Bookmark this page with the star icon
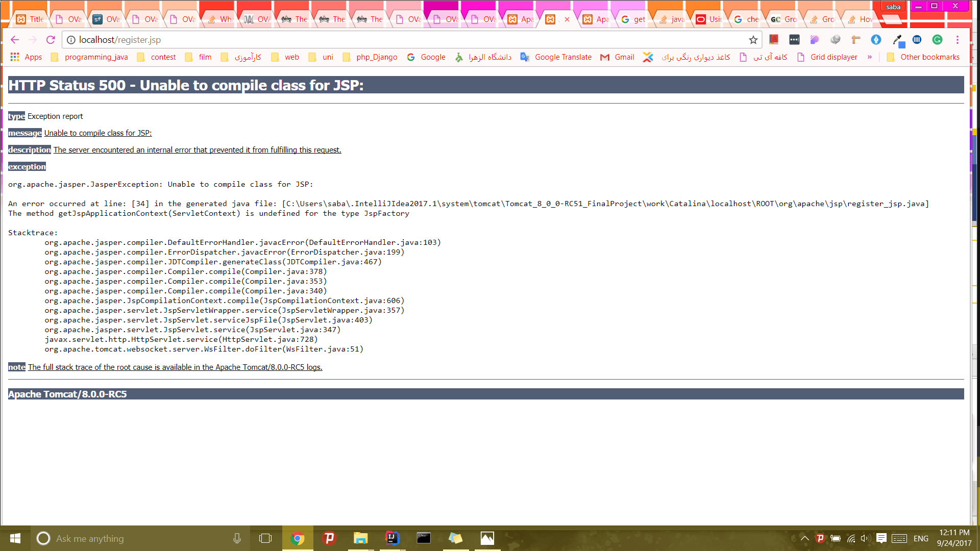Image resolution: width=980 pixels, height=551 pixels. coord(753,40)
